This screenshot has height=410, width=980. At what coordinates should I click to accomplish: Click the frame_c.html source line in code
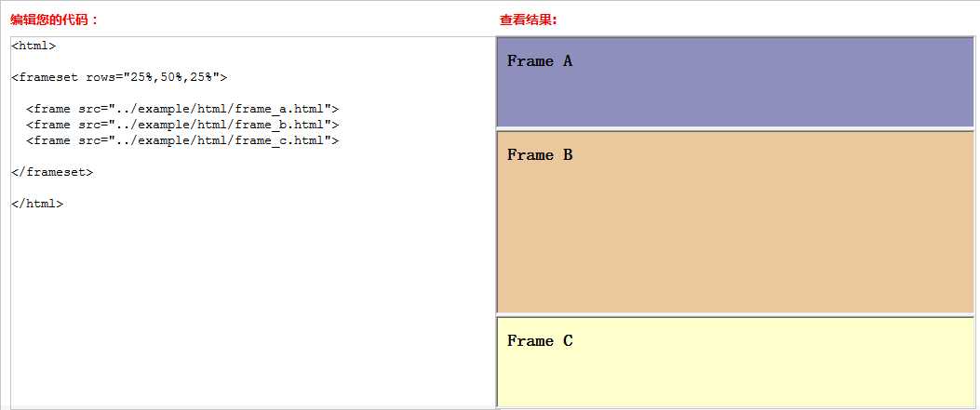coord(182,140)
